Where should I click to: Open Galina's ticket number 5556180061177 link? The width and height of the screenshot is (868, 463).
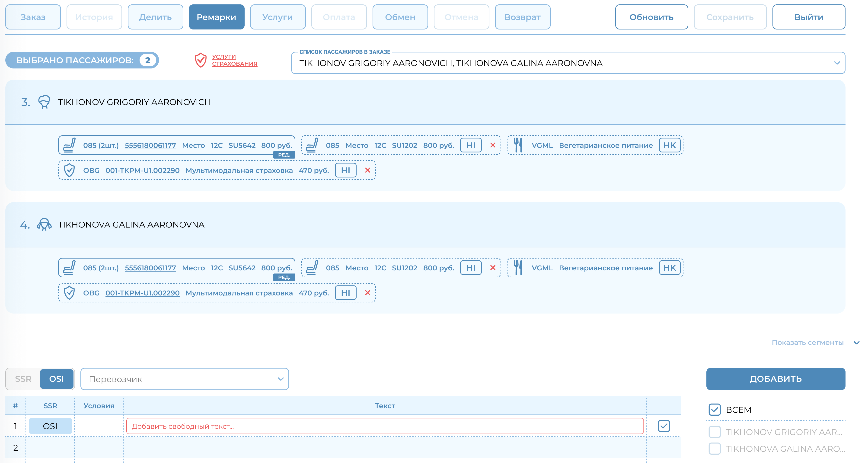coord(150,268)
